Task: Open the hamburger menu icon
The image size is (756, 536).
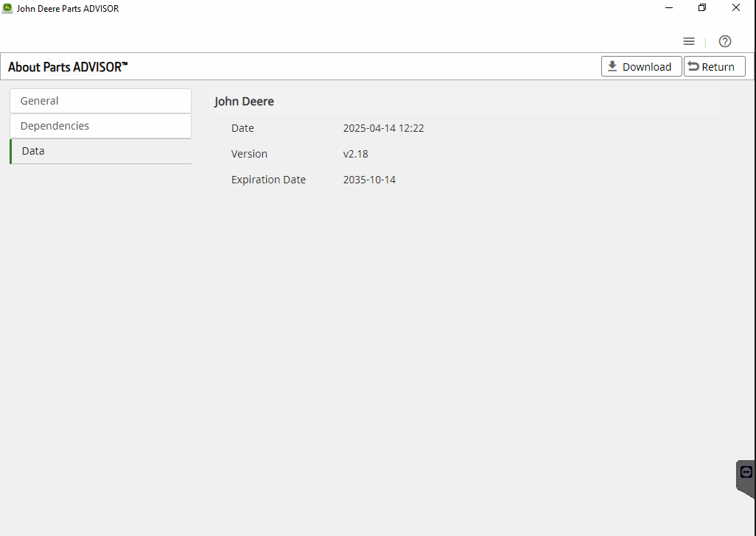Action: pyautogui.click(x=689, y=41)
